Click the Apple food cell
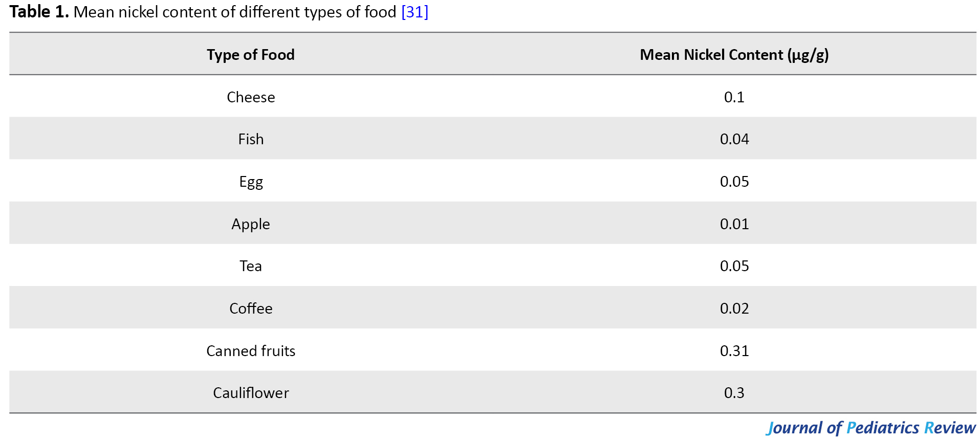The height and width of the screenshot is (440, 980). click(251, 224)
